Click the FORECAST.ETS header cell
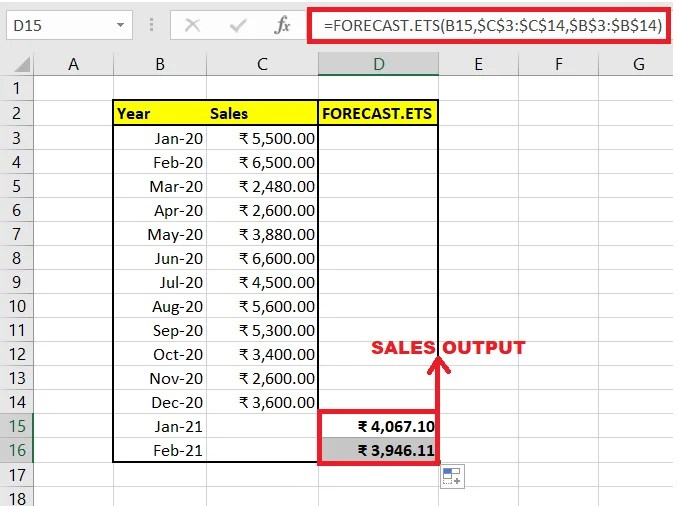This screenshot has height=506, width=678. pyautogui.click(x=378, y=113)
